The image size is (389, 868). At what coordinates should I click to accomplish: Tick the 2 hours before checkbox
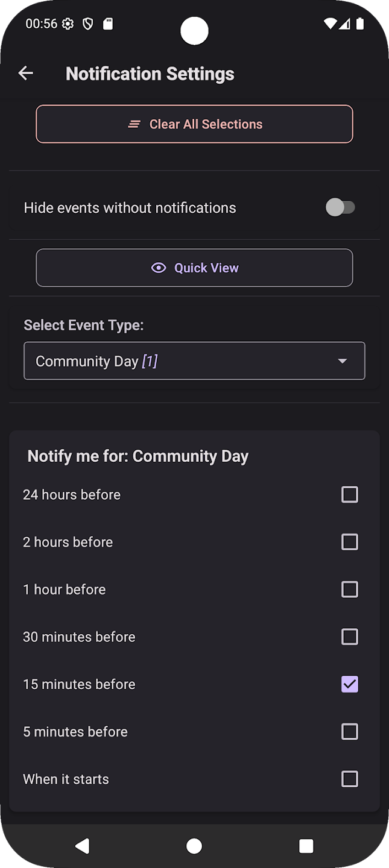pos(350,542)
